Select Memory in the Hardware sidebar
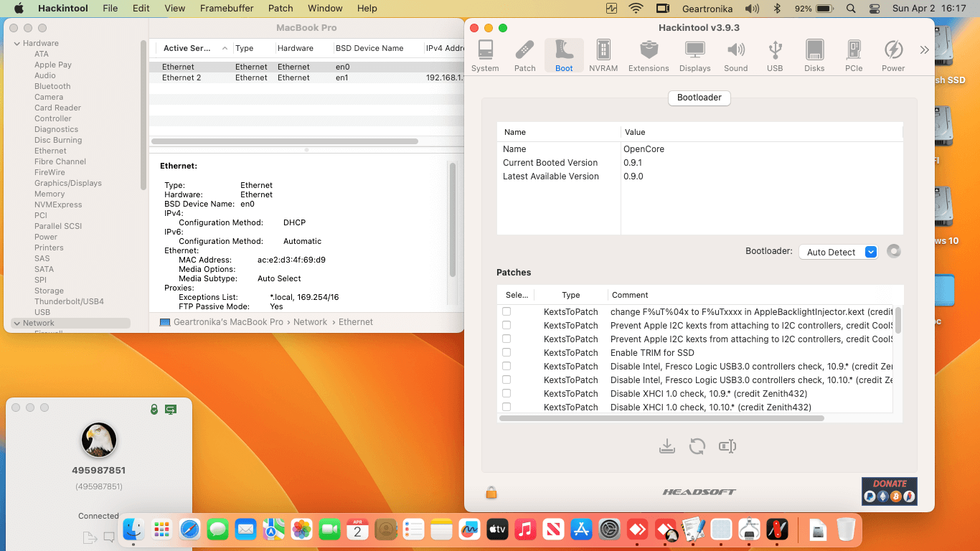The height and width of the screenshot is (551, 980). point(50,194)
